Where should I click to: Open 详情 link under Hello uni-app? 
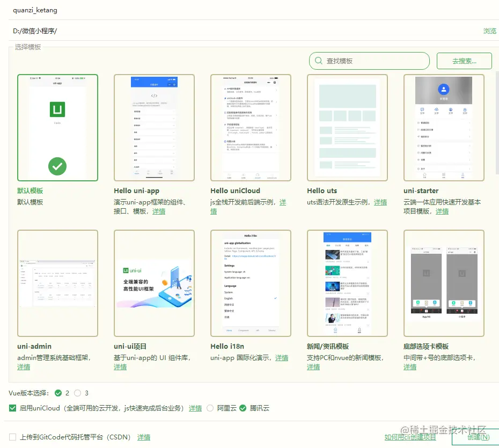pyautogui.click(x=159, y=211)
